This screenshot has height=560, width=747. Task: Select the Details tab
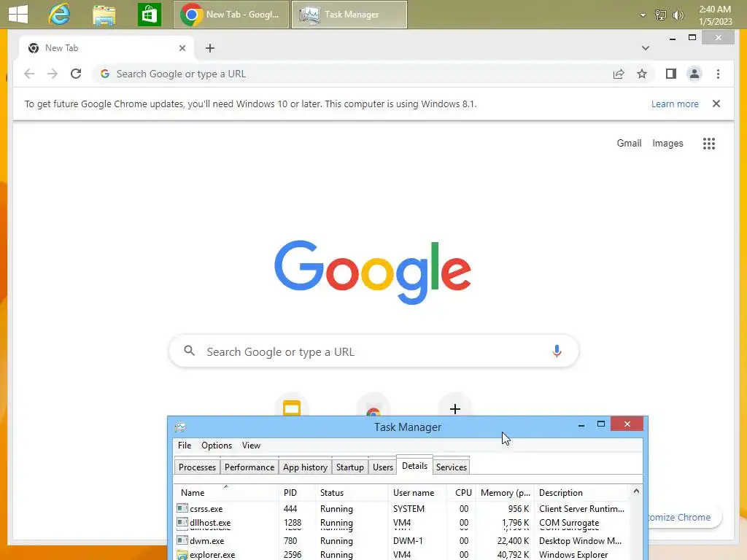414,465
